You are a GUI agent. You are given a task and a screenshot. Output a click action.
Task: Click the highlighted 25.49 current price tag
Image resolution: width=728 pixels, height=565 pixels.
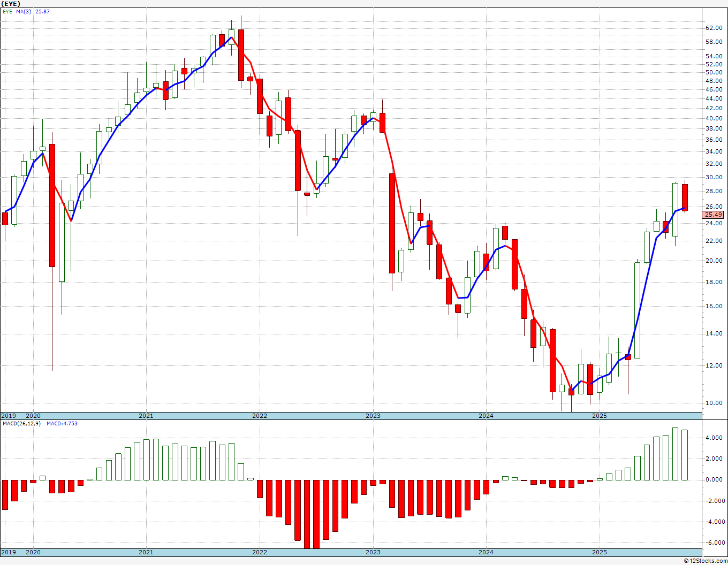[x=714, y=215]
